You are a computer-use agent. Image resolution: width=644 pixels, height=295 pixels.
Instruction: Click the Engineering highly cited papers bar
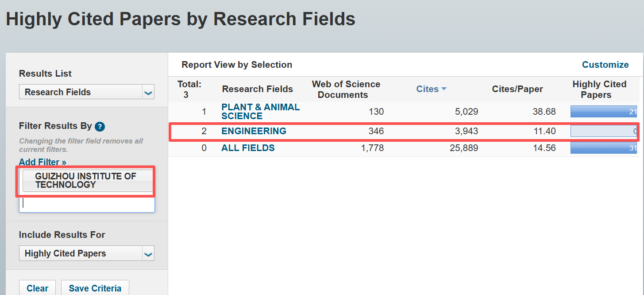click(603, 131)
